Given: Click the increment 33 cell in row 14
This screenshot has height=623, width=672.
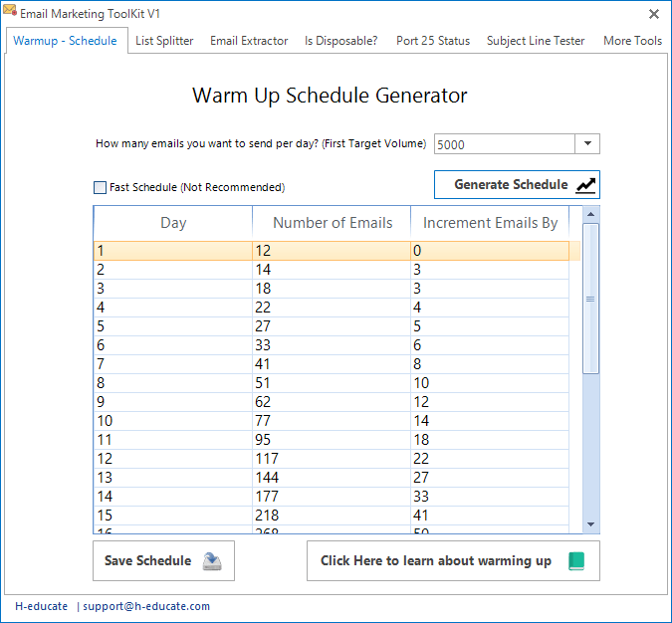Looking at the screenshot, I should 490,497.
